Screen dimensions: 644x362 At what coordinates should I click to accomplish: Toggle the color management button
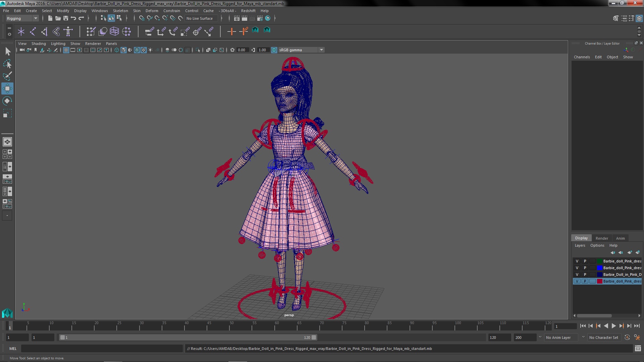coord(274,50)
